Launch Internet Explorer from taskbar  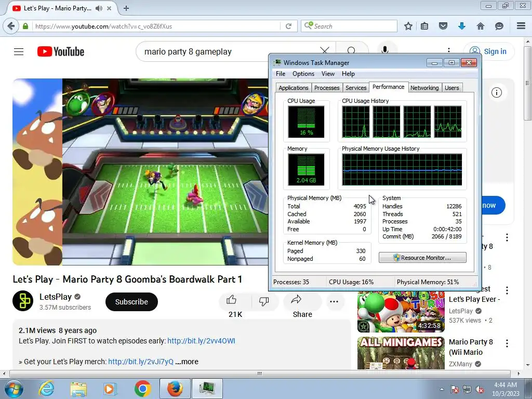pyautogui.click(x=46, y=389)
